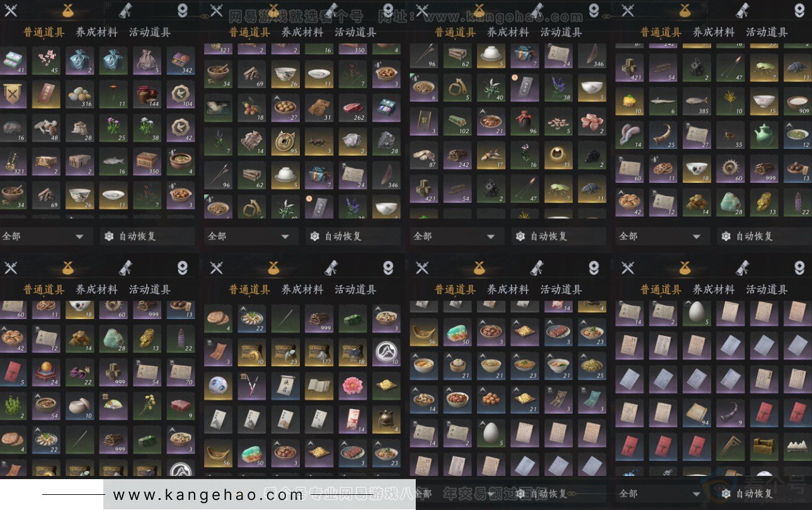Open 活动道具 tab in the bottom-right panel
The width and height of the screenshot is (812, 510).
point(767,290)
